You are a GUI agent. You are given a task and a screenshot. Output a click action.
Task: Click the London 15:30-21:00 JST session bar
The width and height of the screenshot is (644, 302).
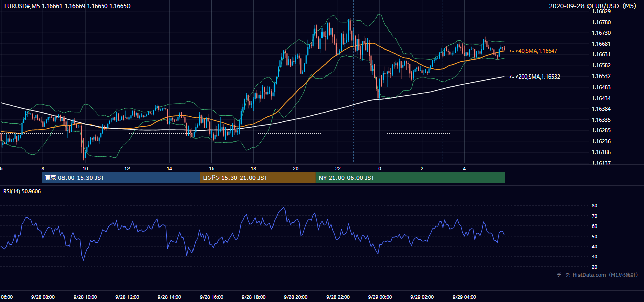258,178
